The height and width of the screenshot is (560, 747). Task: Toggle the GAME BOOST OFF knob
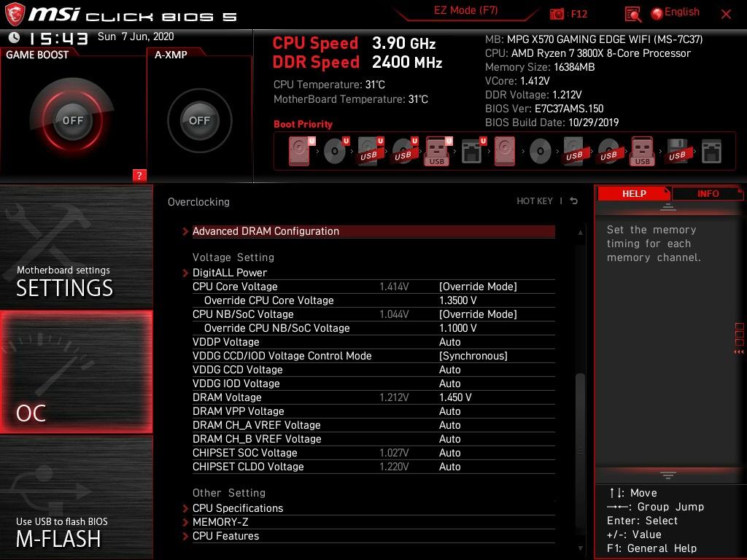pos(72,120)
